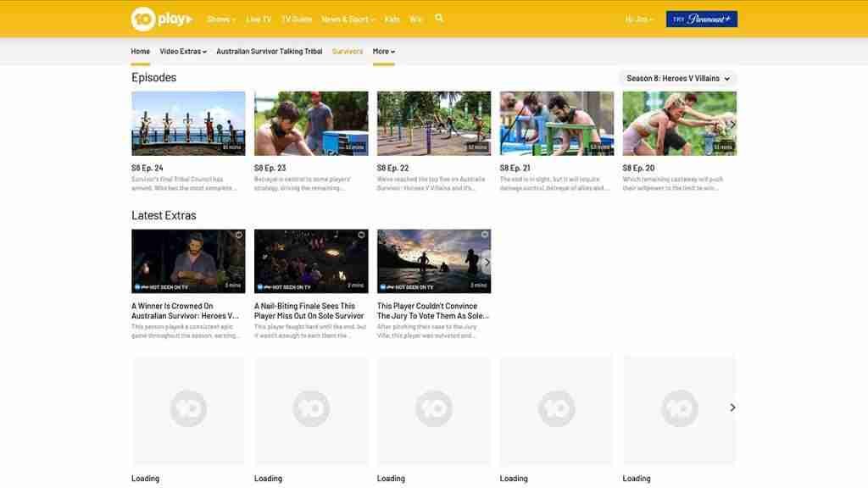Play the 'Nail-Biting Finale' extra thumbnail
This screenshot has width=868, height=488.
click(311, 261)
